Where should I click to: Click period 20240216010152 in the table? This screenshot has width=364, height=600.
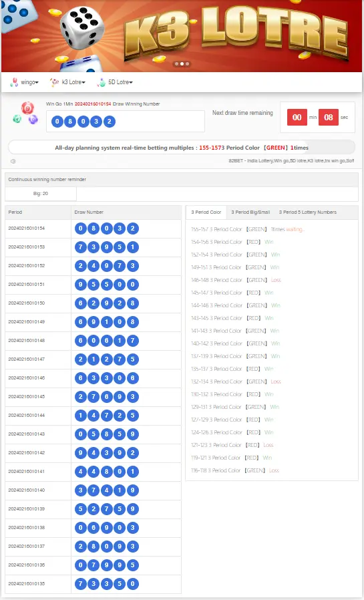pyautogui.click(x=27, y=266)
